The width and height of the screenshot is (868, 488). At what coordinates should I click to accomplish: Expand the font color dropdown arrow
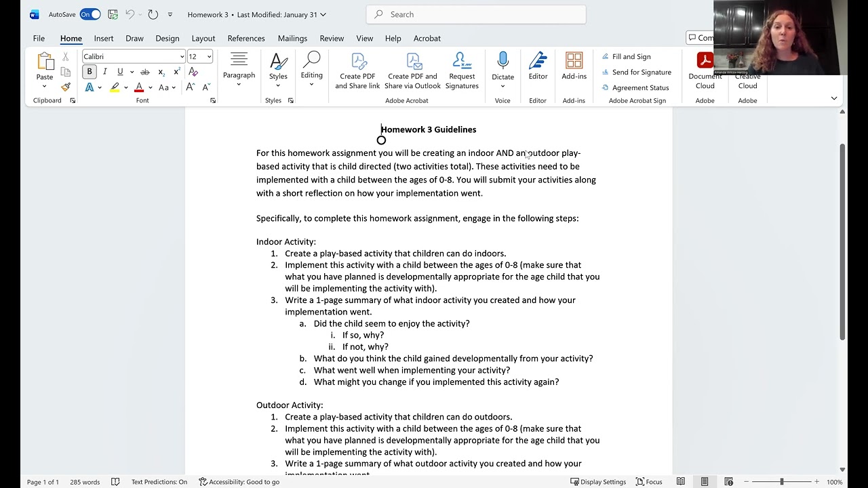pyautogui.click(x=150, y=87)
